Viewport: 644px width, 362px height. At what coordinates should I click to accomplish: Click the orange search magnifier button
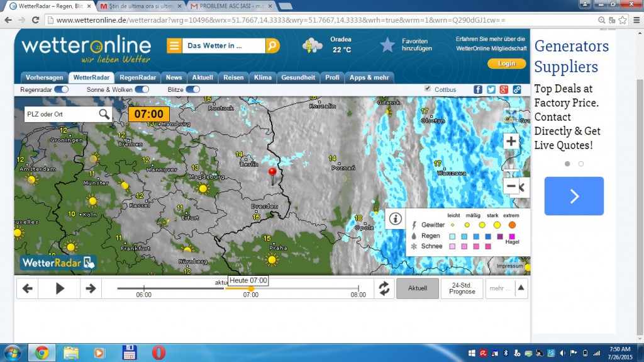(273, 46)
